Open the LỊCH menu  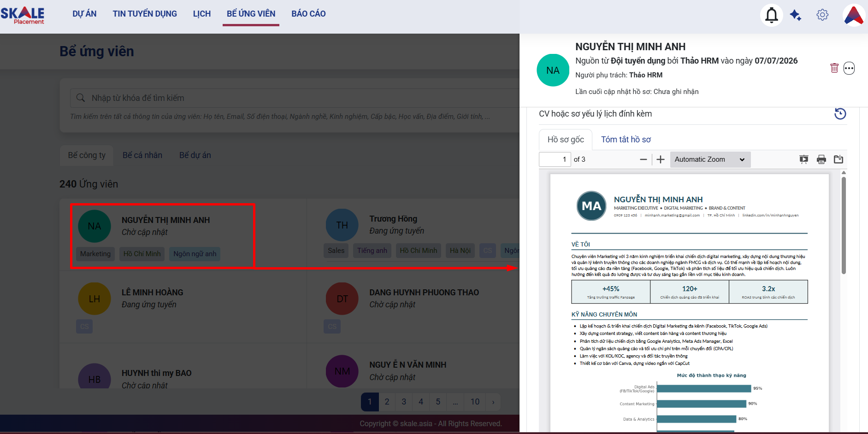pos(202,14)
